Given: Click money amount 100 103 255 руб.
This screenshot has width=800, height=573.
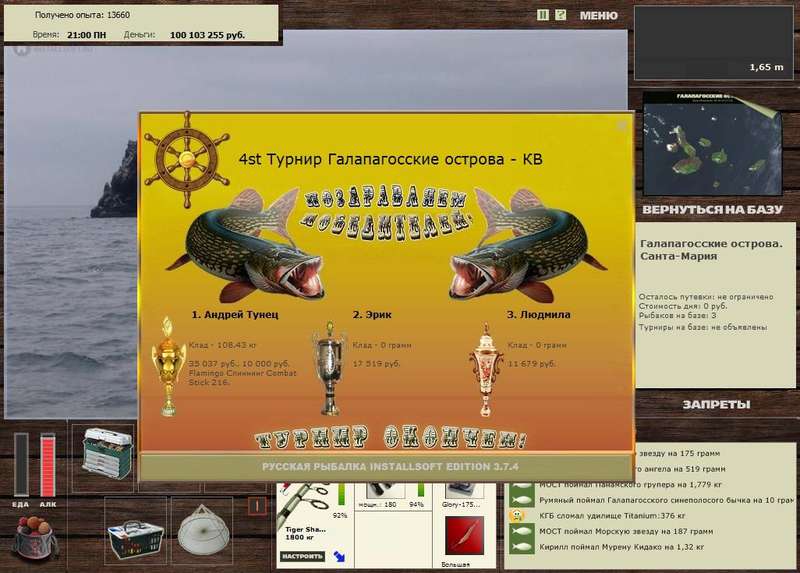Looking at the screenshot, I should point(207,35).
